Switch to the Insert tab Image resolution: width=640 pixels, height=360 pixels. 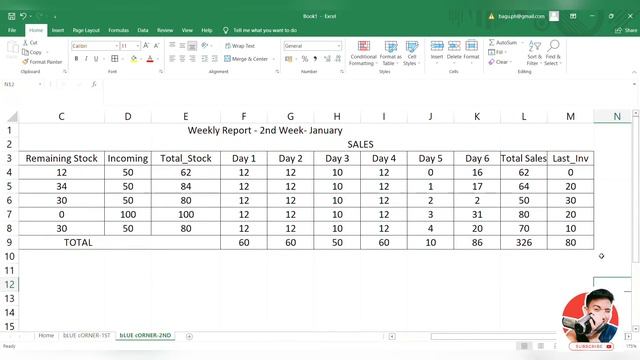(x=58, y=30)
